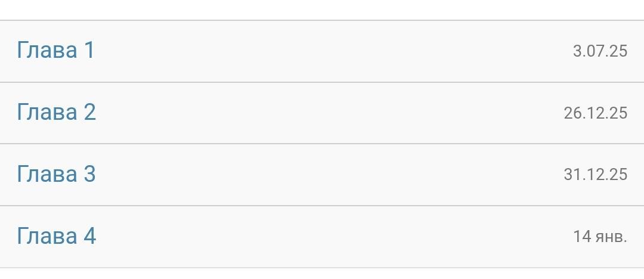The height and width of the screenshot is (279, 644).
Task: Open the chapter title published on 3.07.25
Action: 55,50
